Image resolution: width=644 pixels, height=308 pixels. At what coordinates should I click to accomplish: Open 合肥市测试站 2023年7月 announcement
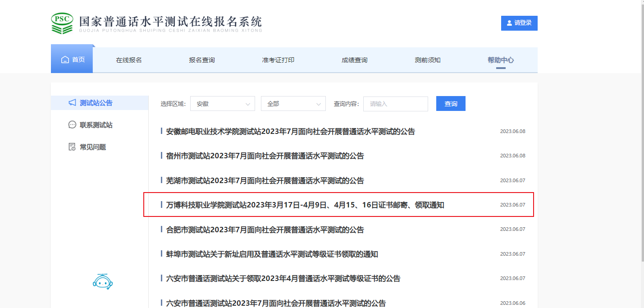coord(265,230)
